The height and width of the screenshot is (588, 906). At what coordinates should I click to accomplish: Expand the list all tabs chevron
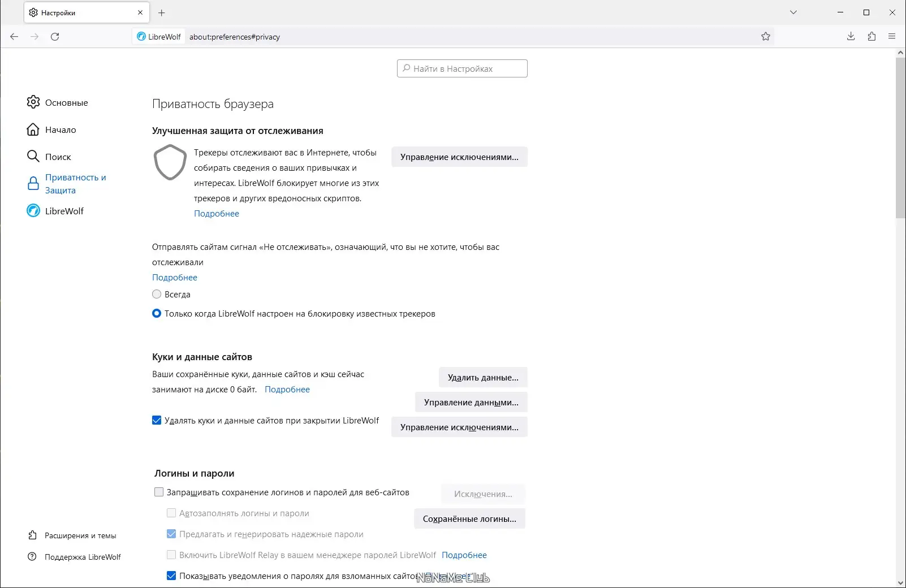tap(793, 12)
